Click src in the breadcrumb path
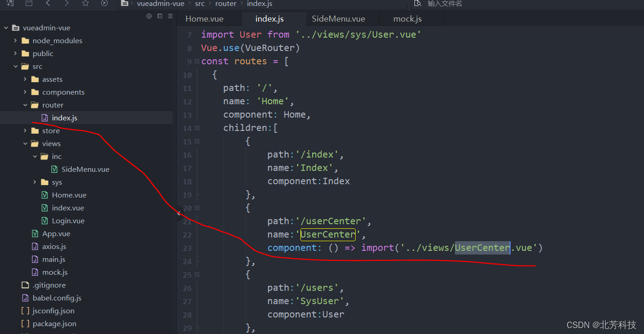Image resolution: width=644 pixels, height=334 pixels. tap(200, 4)
